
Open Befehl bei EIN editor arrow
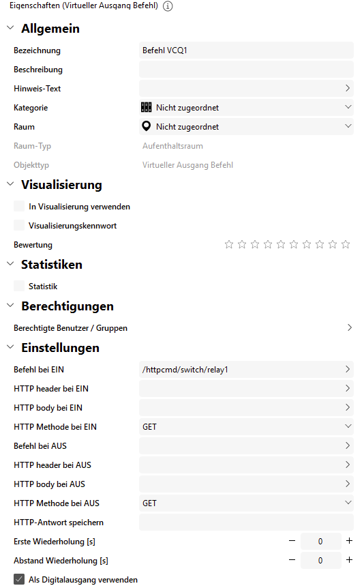pyautogui.click(x=348, y=369)
